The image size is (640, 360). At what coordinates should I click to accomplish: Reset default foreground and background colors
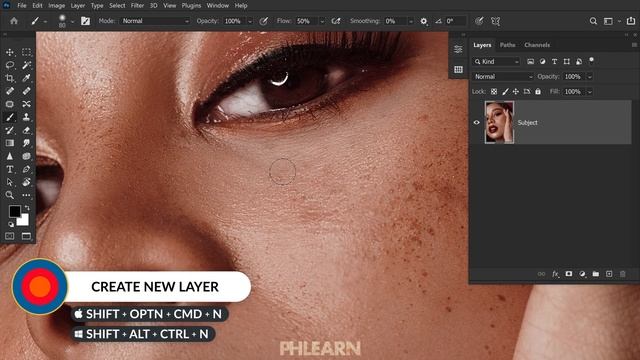(11, 224)
